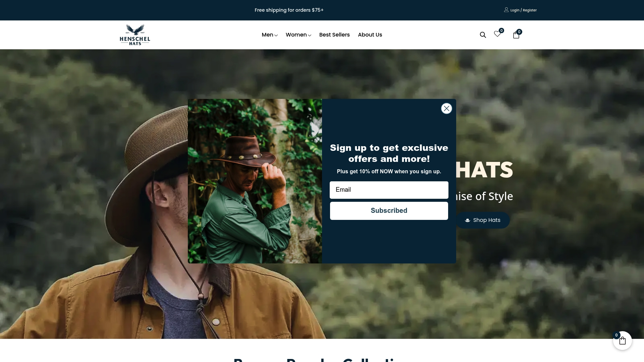Dismiss the newsletter signup popup
This screenshot has width=644, height=362.
click(x=446, y=108)
